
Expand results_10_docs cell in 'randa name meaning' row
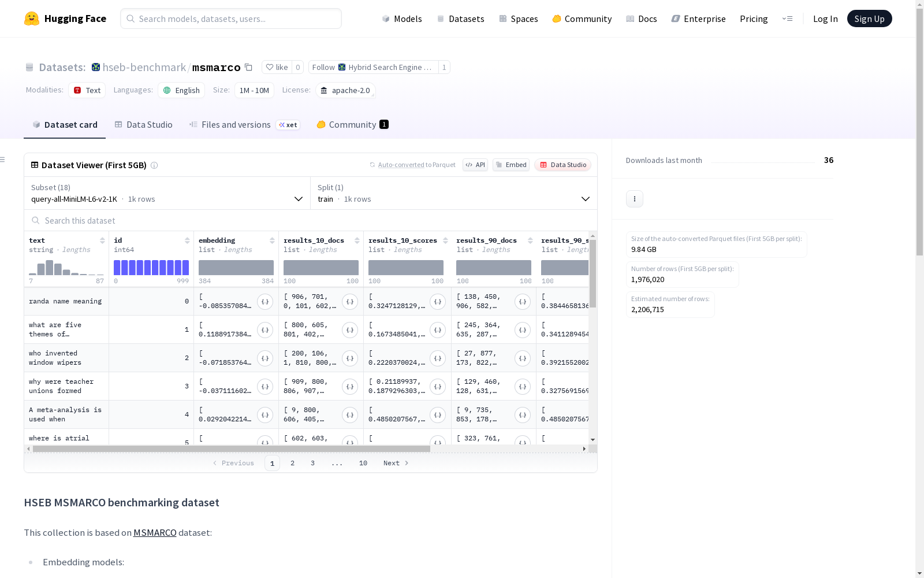(x=350, y=302)
